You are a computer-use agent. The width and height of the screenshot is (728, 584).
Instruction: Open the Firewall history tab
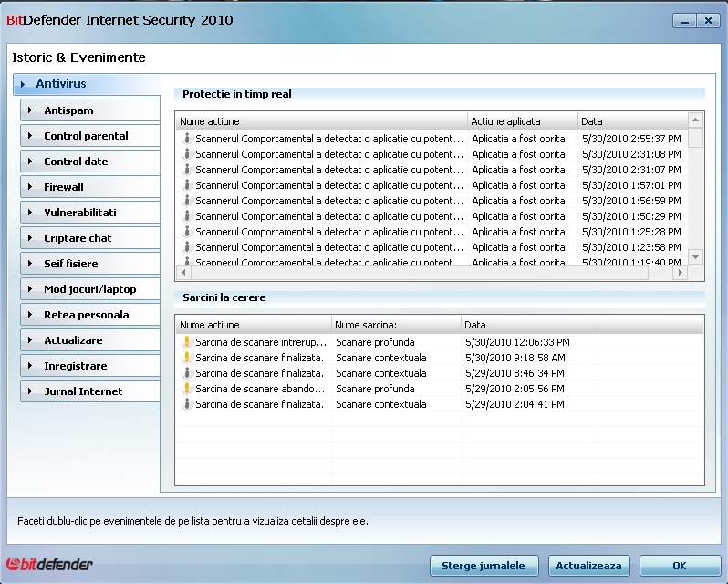click(90, 187)
